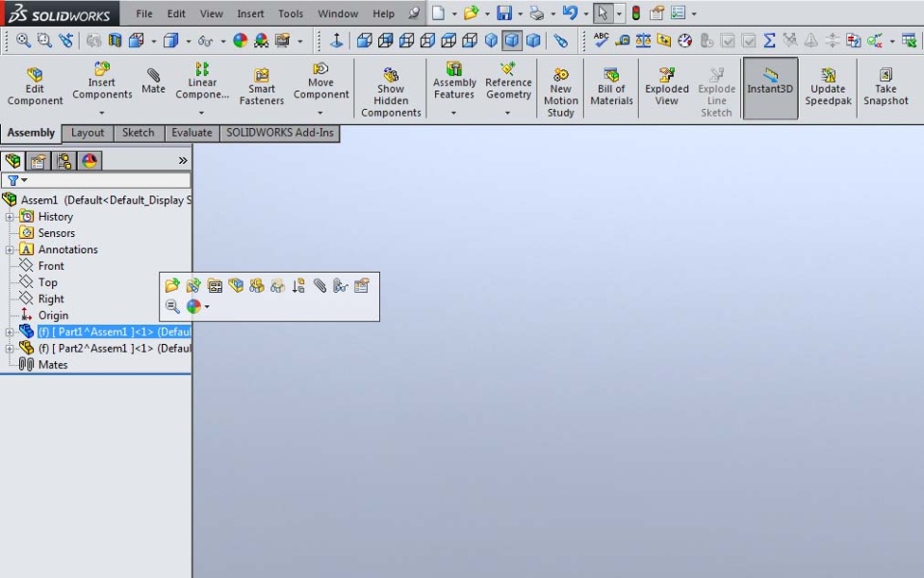The image size is (924, 578).
Task: Open the DisplayManager panel tab
Action: (90, 161)
